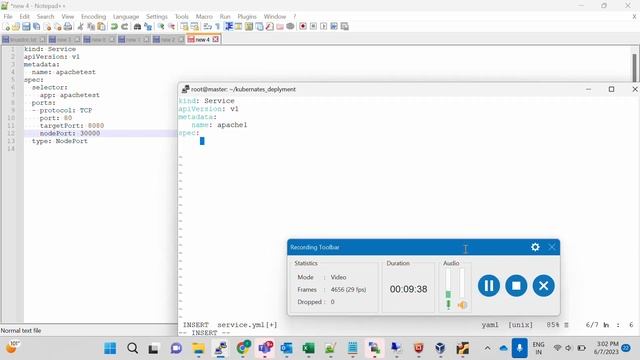Click 'name: apache1' line in terminal
640x360 pixels.
coord(219,125)
